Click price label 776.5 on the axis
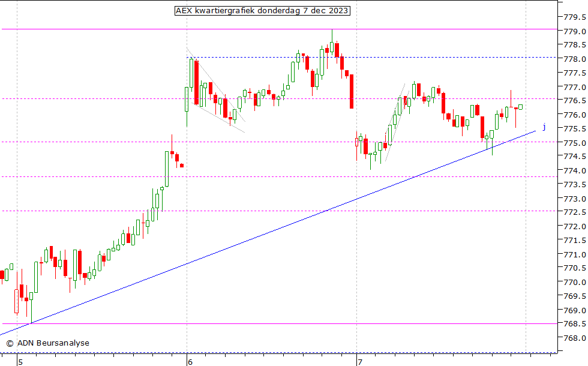Image resolution: width=588 pixels, height=366 pixels. 575,101
